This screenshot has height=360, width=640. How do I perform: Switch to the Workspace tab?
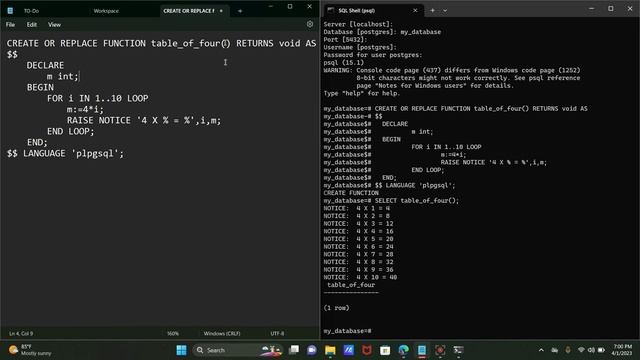[x=106, y=11]
